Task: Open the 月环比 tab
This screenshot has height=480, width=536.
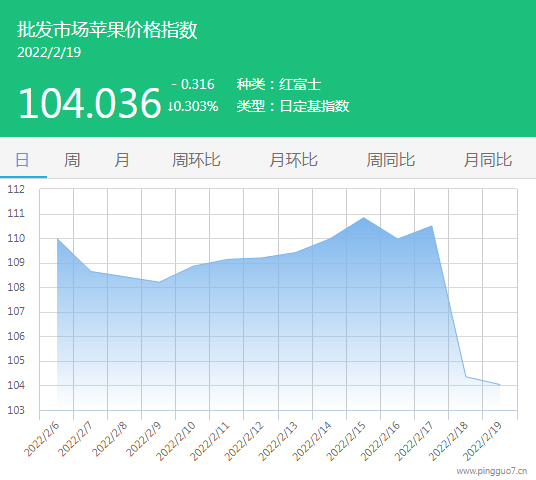Action: tap(293, 160)
